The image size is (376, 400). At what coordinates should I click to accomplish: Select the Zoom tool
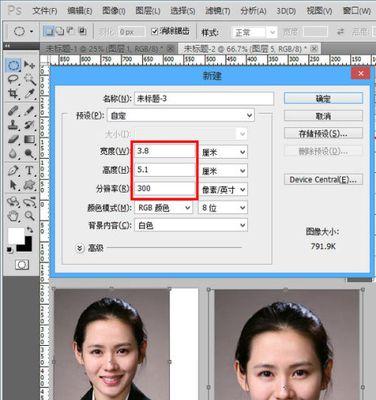pos(30,216)
